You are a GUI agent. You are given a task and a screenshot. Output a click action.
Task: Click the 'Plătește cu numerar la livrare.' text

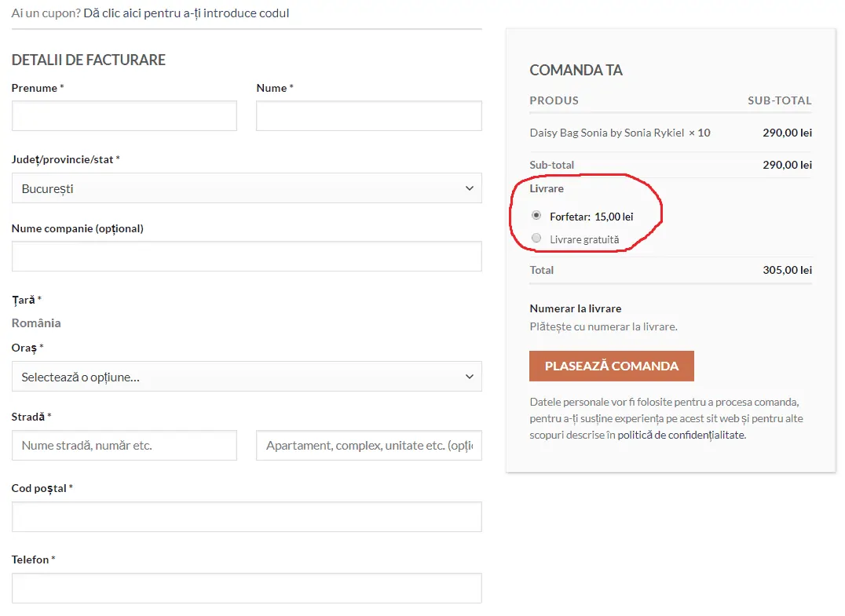(x=604, y=327)
